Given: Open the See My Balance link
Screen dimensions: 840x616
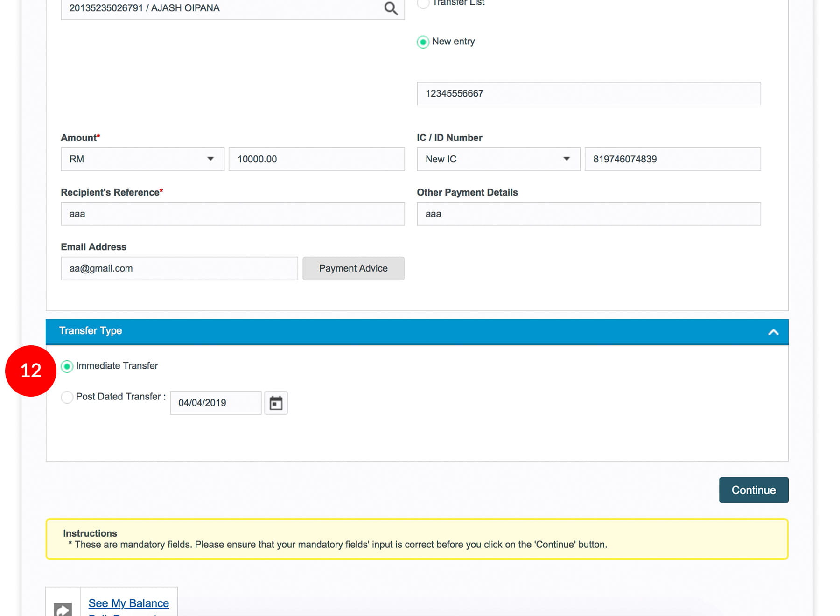Looking at the screenshot, I should tap(129, 603).
